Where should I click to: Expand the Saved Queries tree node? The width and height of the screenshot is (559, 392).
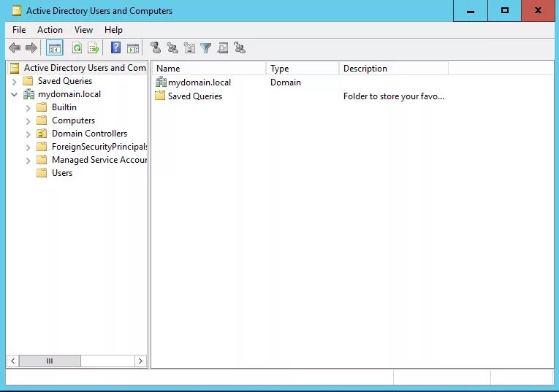(x=15, y=82)
